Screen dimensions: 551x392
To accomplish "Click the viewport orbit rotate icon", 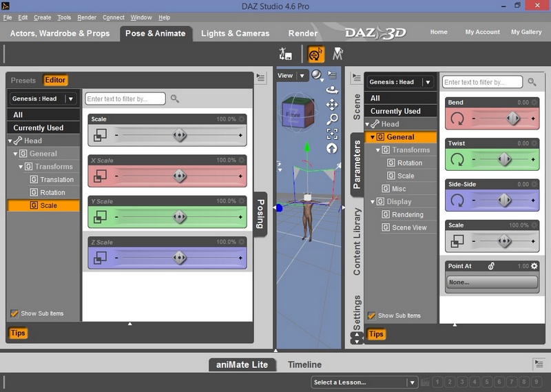I will [x=332, y=90].
